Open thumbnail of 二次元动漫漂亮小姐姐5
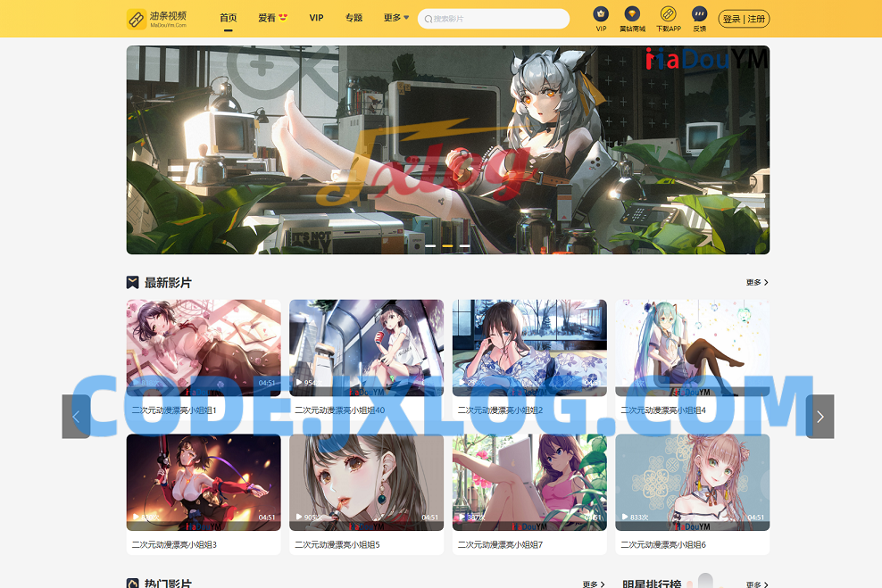Viewport: 882px width, 588px height. tap(366, 482)
